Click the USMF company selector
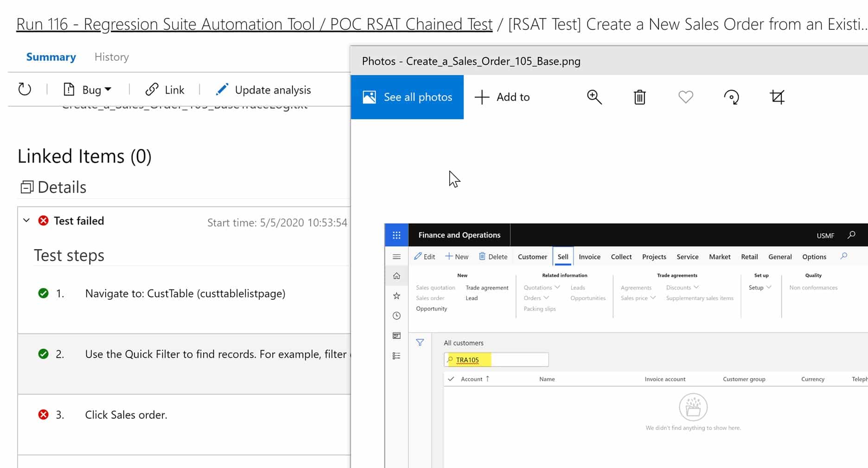The height and width of the screenshot is (468, 868). tap(825, 235)
